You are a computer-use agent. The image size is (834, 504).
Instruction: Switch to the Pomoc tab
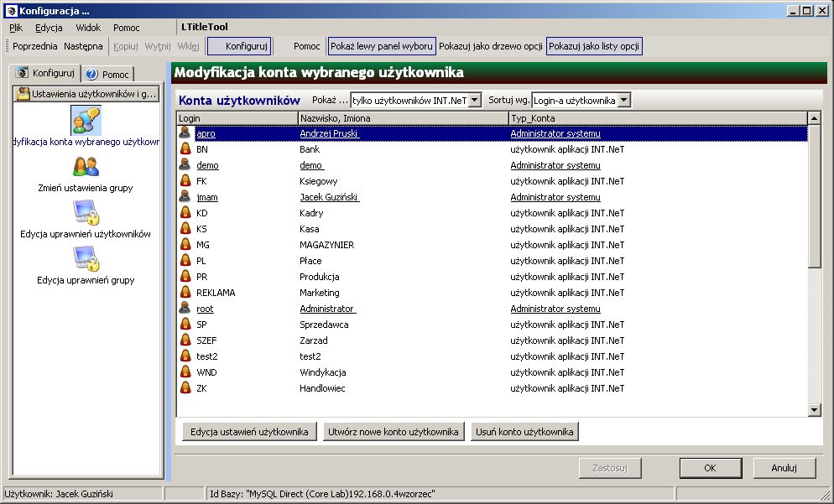(x=107, y=75)
